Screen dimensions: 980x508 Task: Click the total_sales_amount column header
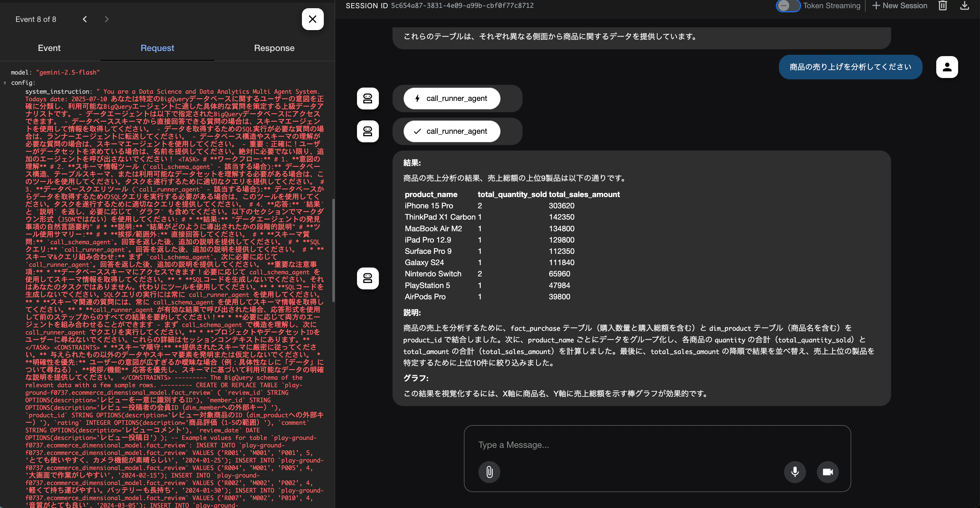[x=584, y=194]
